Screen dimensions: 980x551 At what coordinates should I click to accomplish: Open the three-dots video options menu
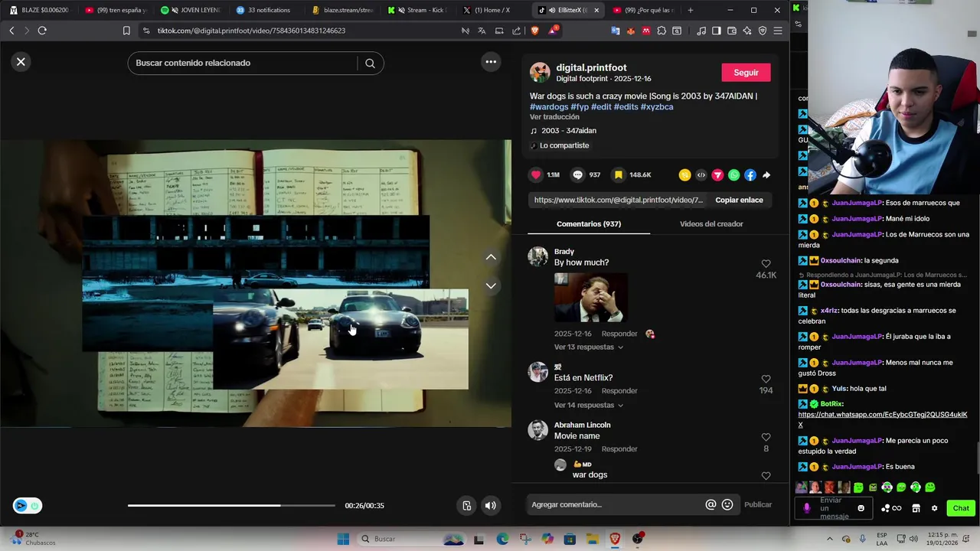491,62
